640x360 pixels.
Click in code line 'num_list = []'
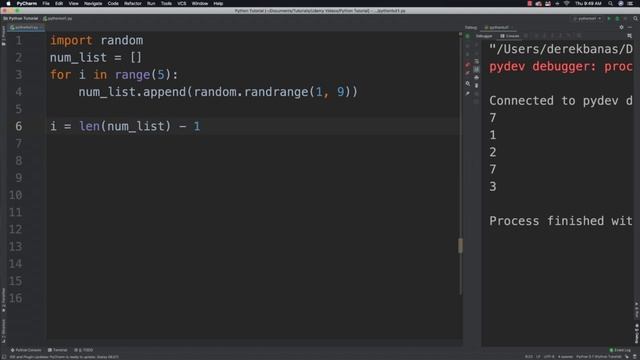96,58
